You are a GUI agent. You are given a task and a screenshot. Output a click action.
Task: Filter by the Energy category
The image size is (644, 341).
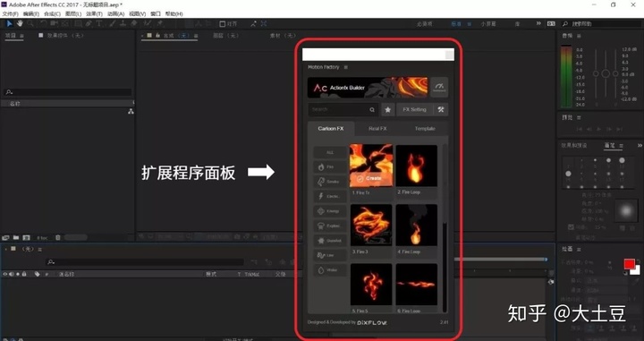pyautogui.click(x=330, y=211)
